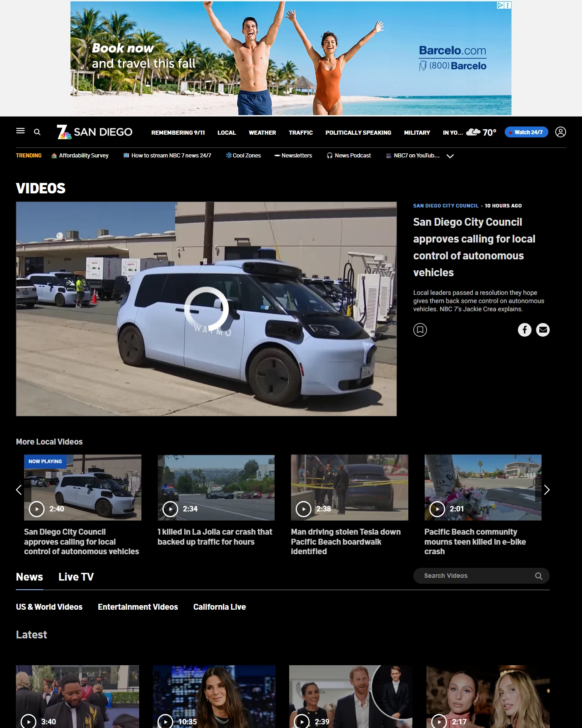Viewport: 582px width, 728px height.
Task: Show previous local videos with left arrow
Action: [19, 490]
